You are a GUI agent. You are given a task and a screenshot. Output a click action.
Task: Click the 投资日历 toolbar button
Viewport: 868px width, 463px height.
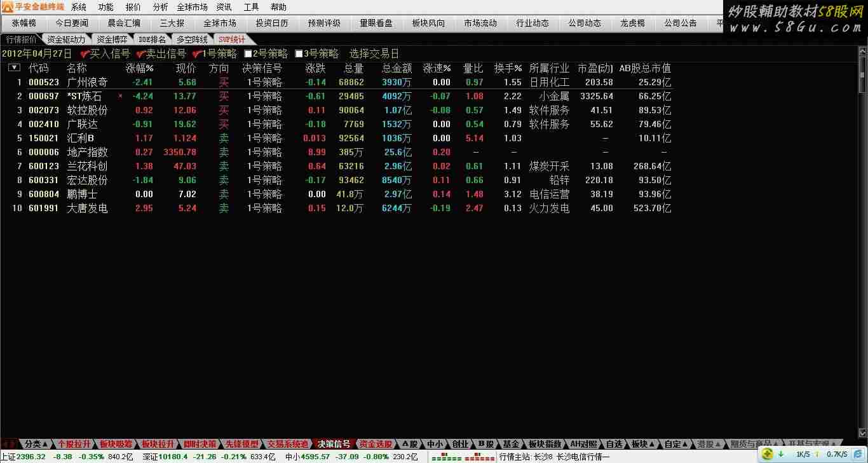272,23
